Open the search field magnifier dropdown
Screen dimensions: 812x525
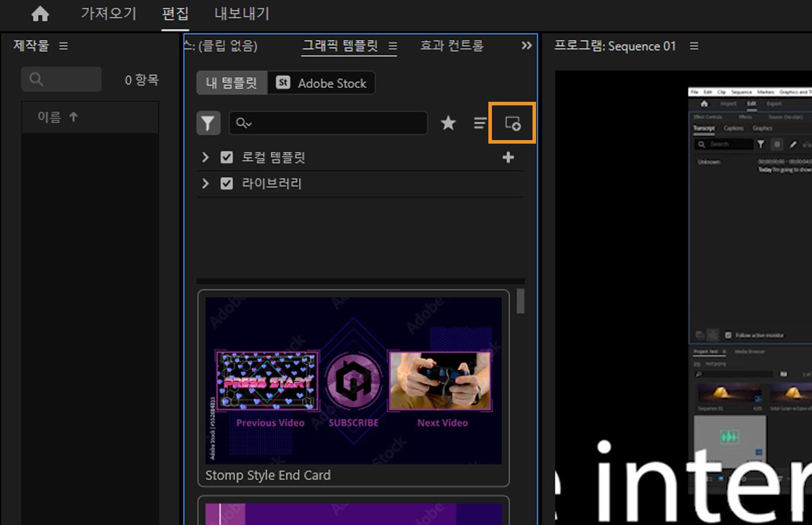[x=245, y=123]
